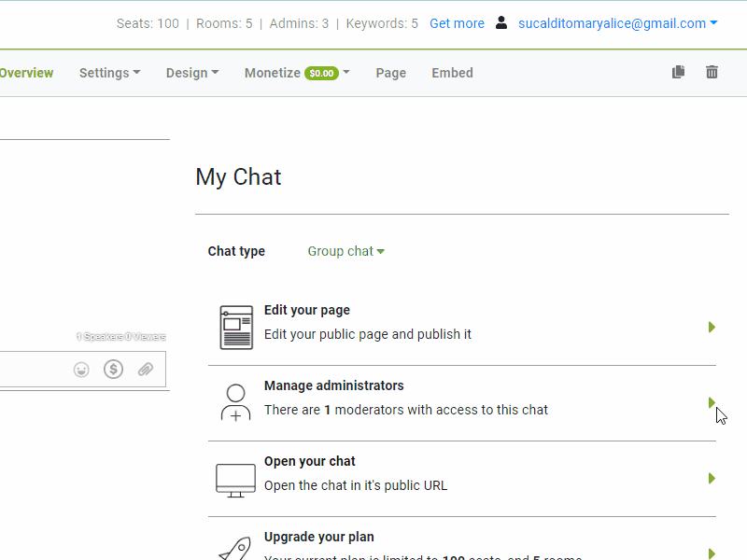Click the user profile person icon
The width and height of the screenshot is (747, 560).
(501, 23)
